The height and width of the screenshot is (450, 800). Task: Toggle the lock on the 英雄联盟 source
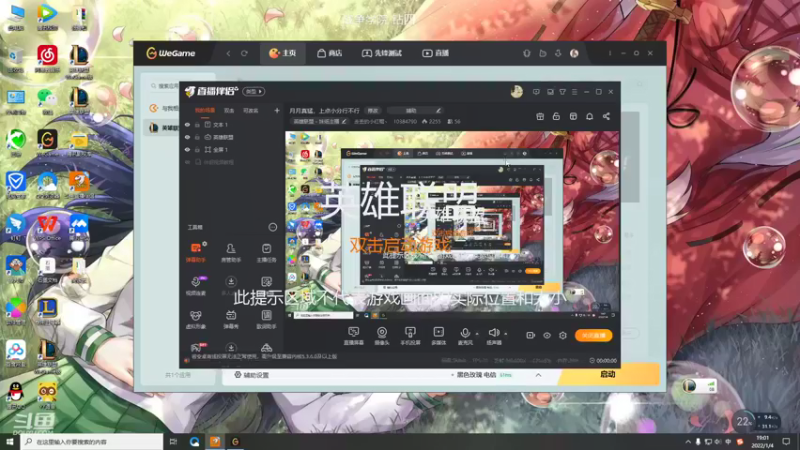(197, 137)
